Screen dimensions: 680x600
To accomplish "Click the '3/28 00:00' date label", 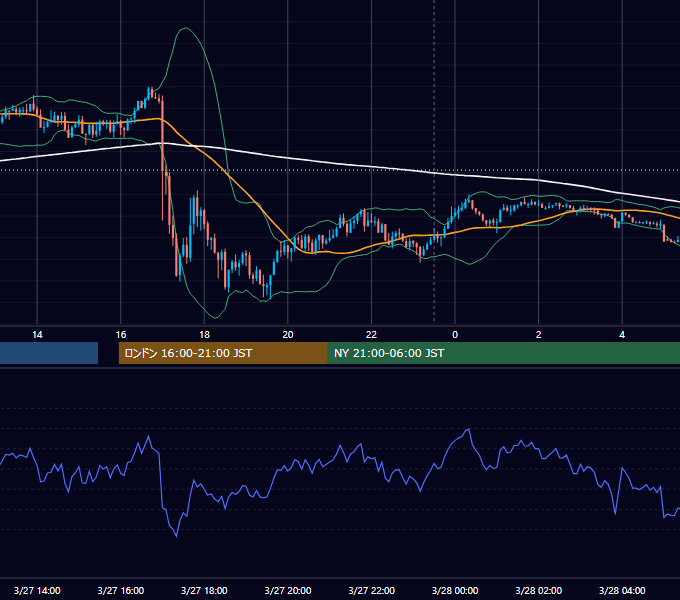I will [455, 590].
